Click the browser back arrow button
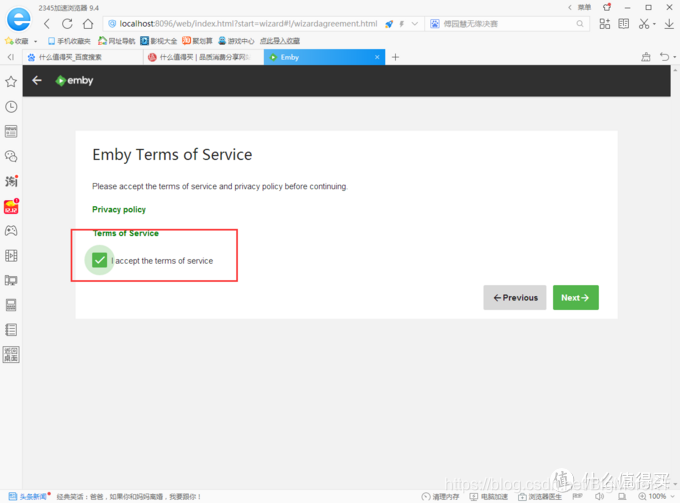The height and width of the screenshot is (503, 680). click(x=47, y=24)
